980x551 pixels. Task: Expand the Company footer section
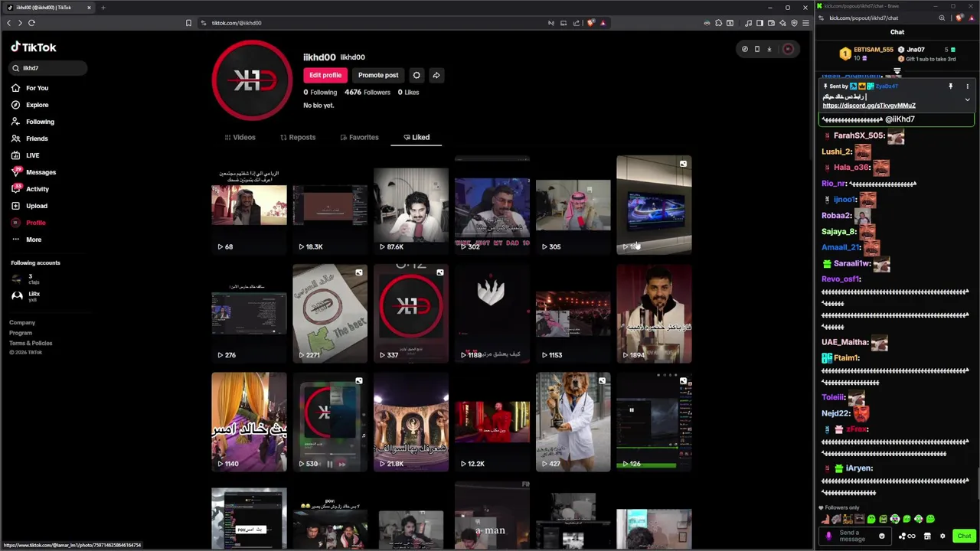[22, 323]
